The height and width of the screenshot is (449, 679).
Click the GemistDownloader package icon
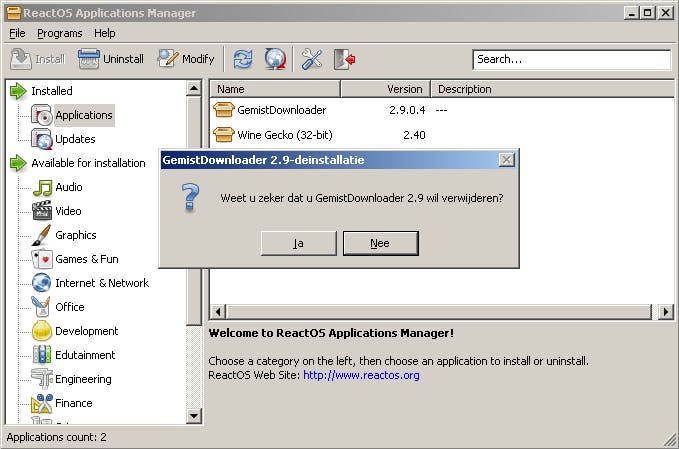(223, 110)
